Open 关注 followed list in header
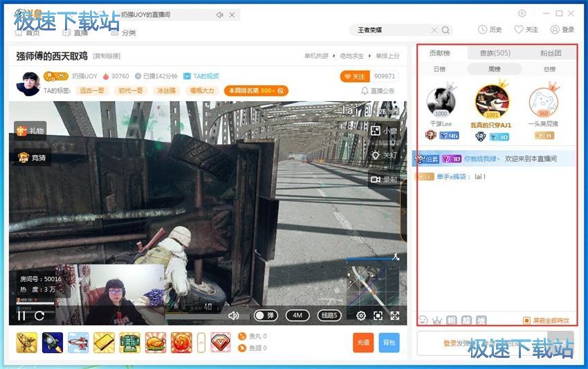Viewport: 588px width, 369px height. pos(526,30)
